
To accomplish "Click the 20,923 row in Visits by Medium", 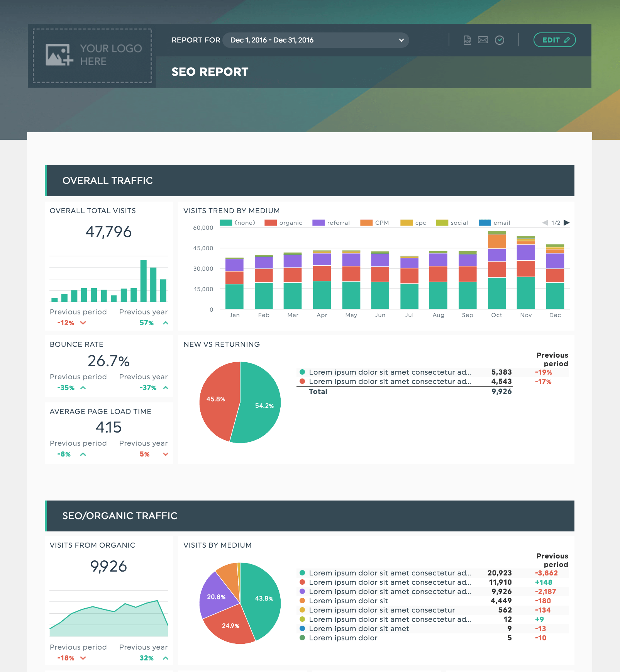I will (x=433, y=573).
